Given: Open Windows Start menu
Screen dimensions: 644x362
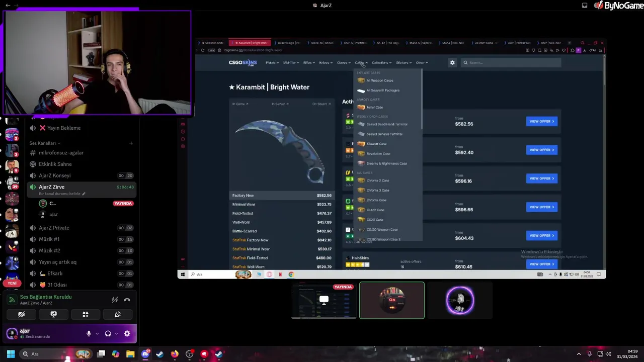Looking at the screenshot, I should 11,354.
